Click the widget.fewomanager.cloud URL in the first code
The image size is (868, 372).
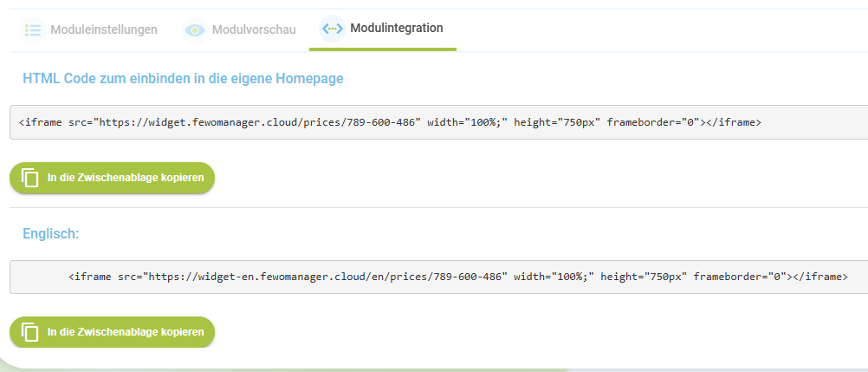point(257,122)
